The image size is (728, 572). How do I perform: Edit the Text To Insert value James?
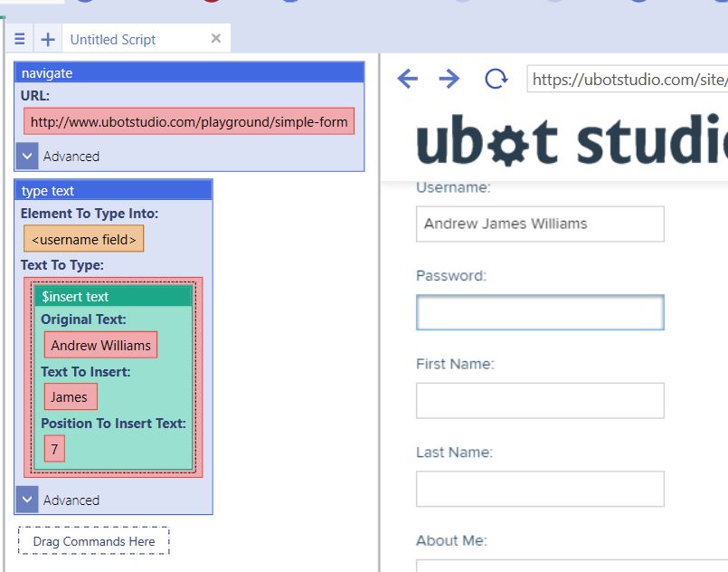[x=71, y=396]
